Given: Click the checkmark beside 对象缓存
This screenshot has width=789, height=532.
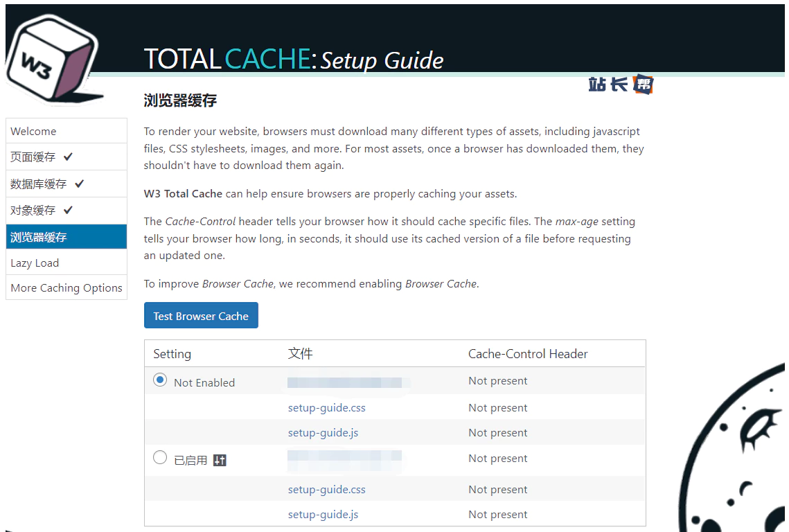Looking at the screenshot, I should [68, 210].
